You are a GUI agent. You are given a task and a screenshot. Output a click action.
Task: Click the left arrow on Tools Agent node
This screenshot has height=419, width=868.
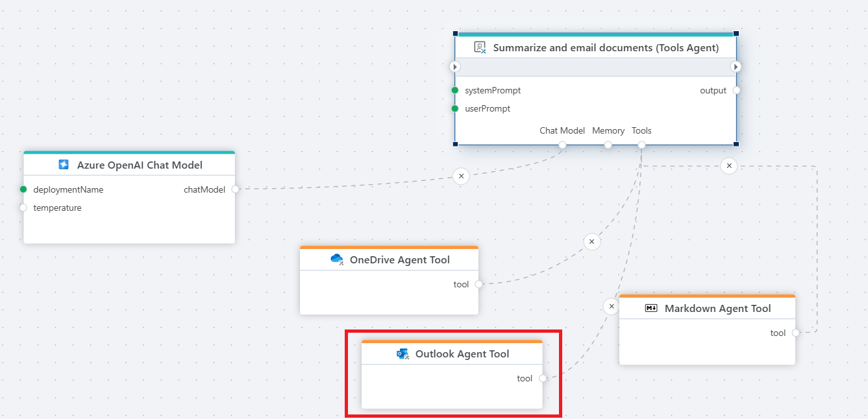tap(455, 67)
